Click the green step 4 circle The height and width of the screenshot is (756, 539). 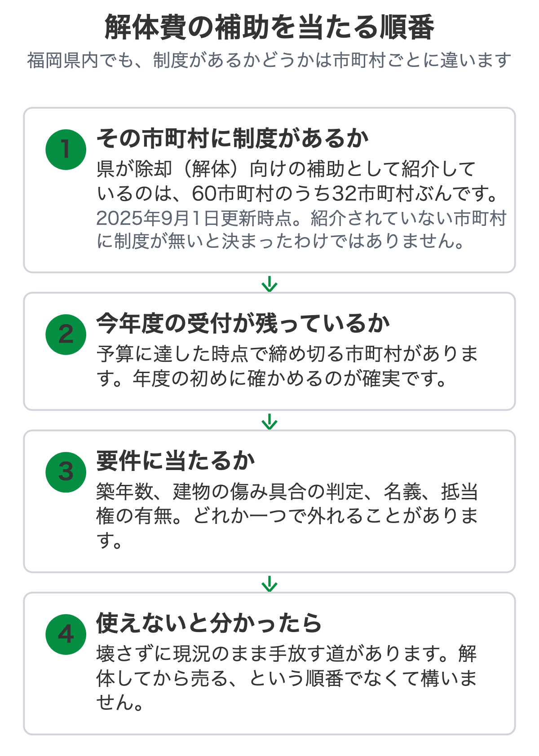click(x=66, y=634)
